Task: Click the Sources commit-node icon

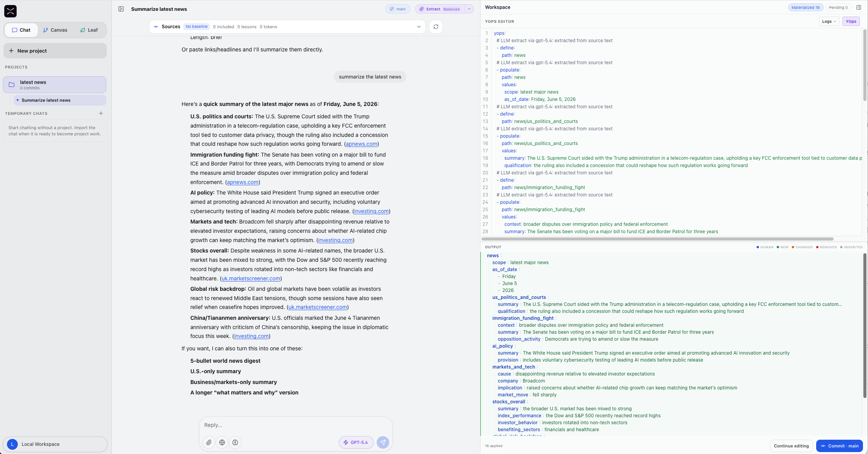Action: 156,27
